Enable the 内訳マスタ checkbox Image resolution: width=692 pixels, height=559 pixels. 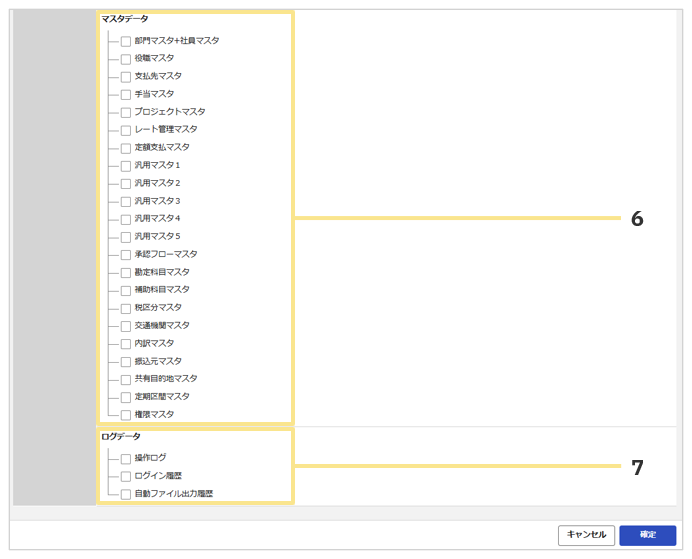point(126,344)
